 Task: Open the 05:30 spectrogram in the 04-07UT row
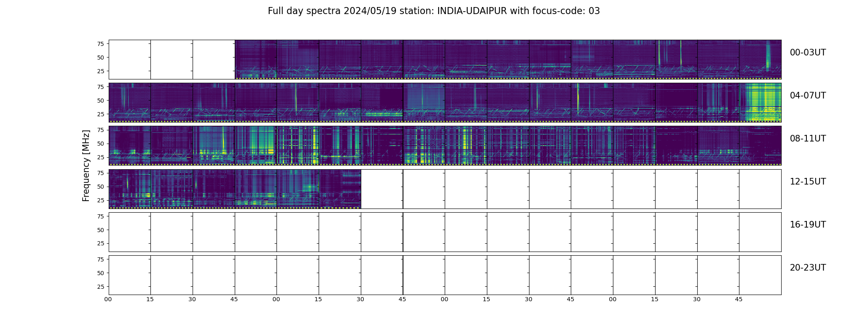point(382,103)
